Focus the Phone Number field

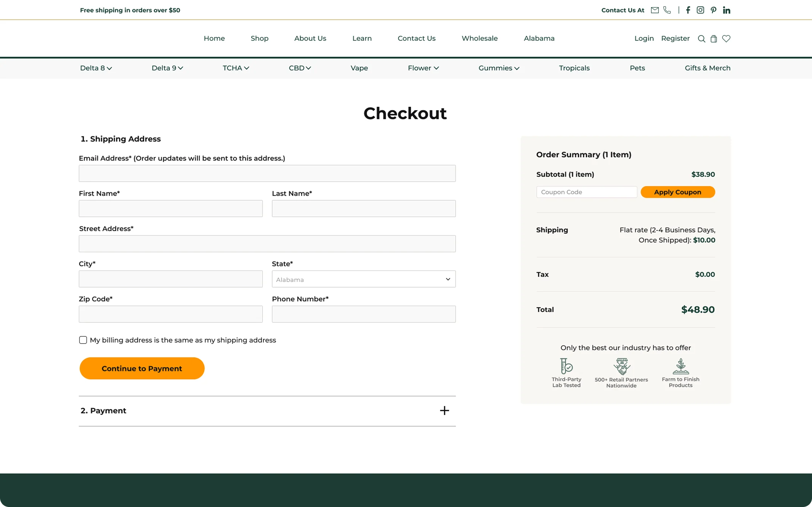tap(364, 314)
